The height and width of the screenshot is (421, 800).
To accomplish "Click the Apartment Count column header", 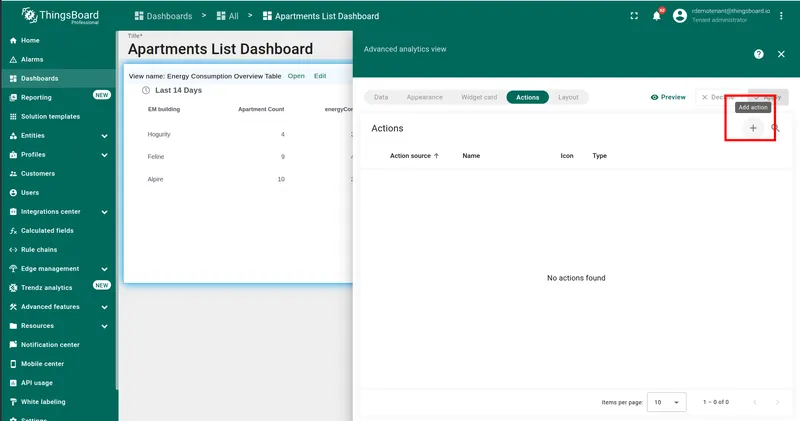I will click(261, 109).
